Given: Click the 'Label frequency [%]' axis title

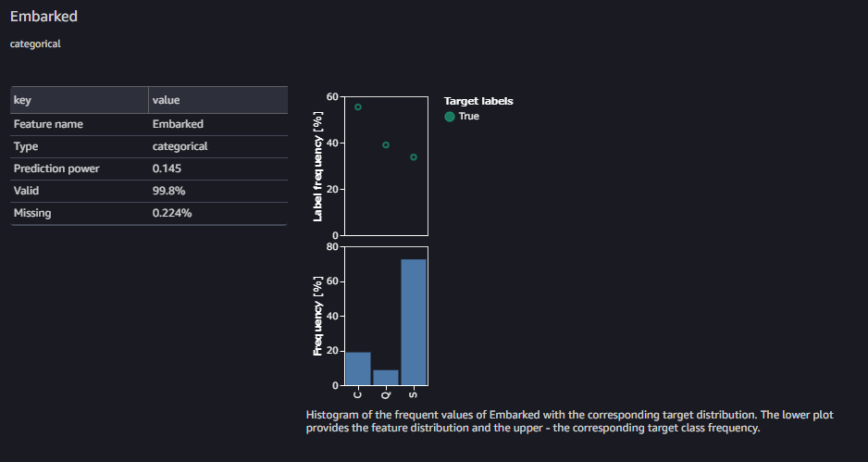Looking at the screenshot, I should point(318,167).
